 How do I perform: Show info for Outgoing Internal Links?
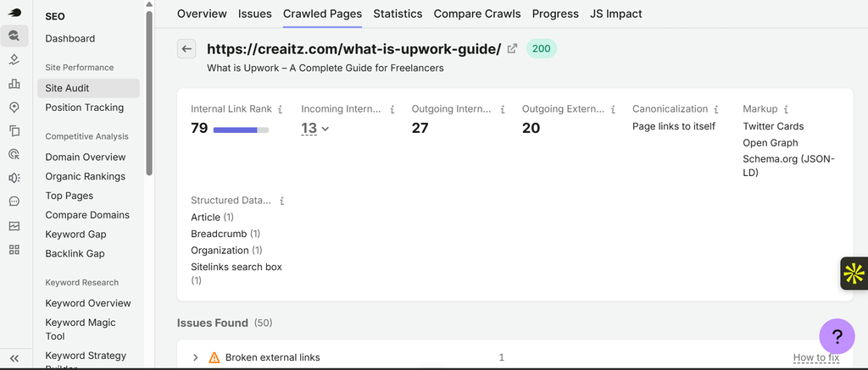[x=502, y=109]
